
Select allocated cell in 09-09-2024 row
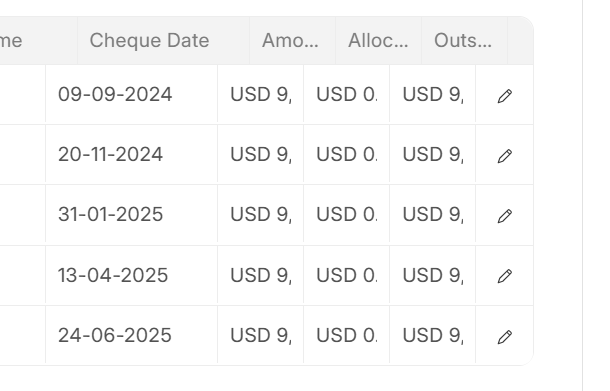[347, 95]
